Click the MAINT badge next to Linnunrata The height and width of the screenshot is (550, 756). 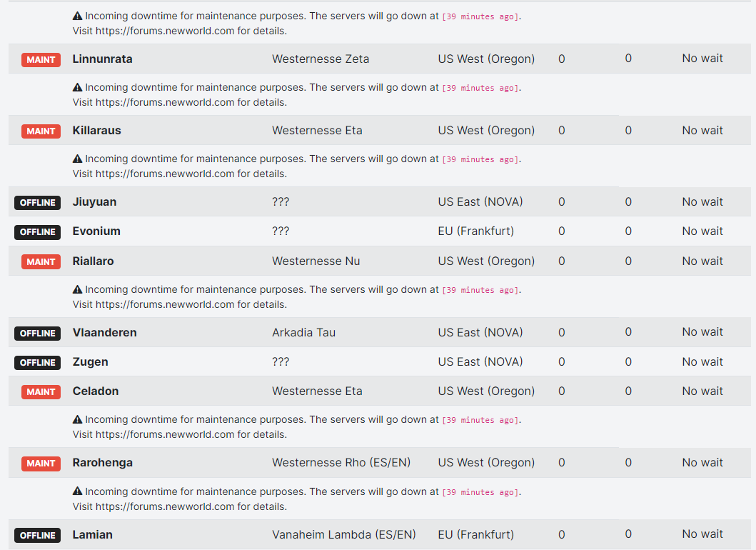tap(41, 60)
